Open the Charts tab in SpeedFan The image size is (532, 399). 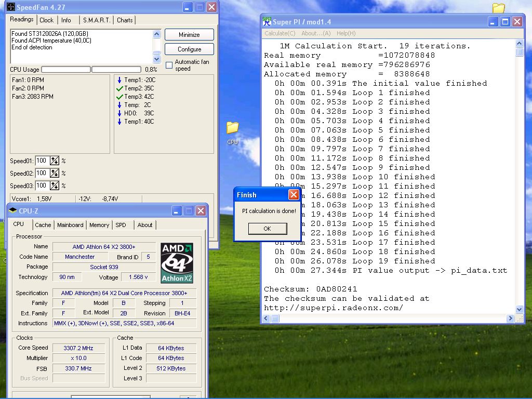(125, 20)
